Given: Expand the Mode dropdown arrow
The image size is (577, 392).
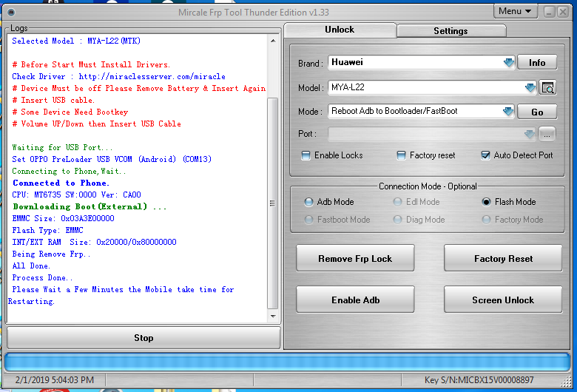Looking at the screenshot, I should point(508,111).
